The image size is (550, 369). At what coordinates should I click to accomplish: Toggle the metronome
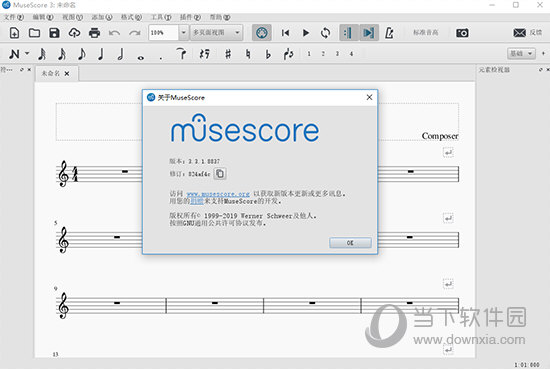point(389,33)
